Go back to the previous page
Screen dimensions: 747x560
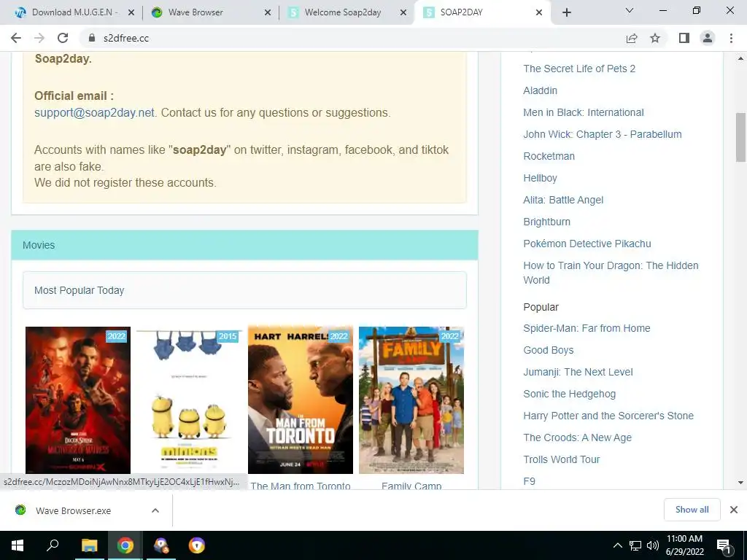(x=16, y=38)
